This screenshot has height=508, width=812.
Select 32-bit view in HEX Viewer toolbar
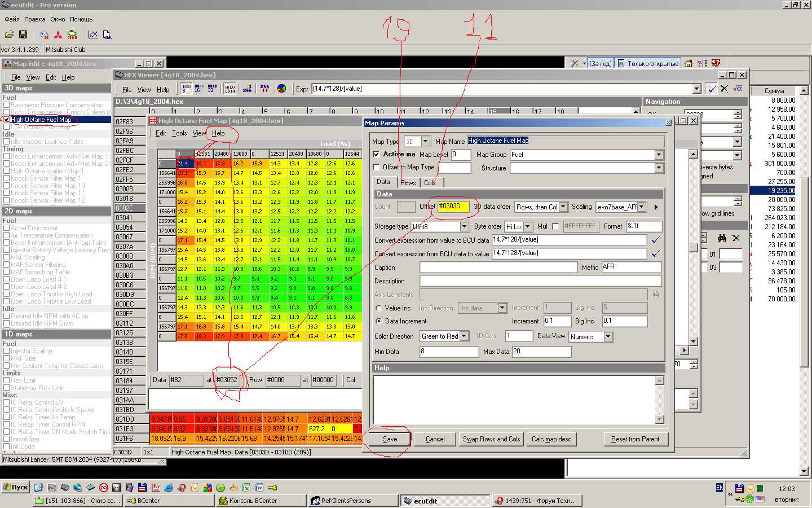pos(212,89)
